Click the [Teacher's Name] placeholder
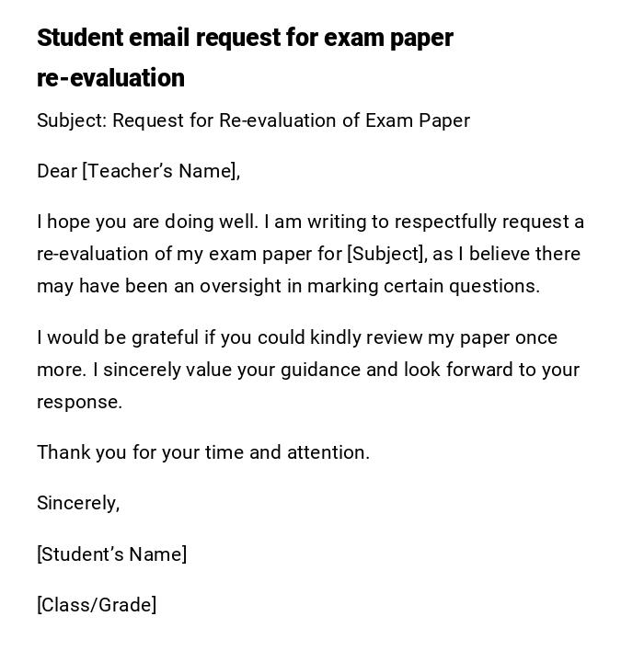644x662 pixels. (x=161, y=171)
